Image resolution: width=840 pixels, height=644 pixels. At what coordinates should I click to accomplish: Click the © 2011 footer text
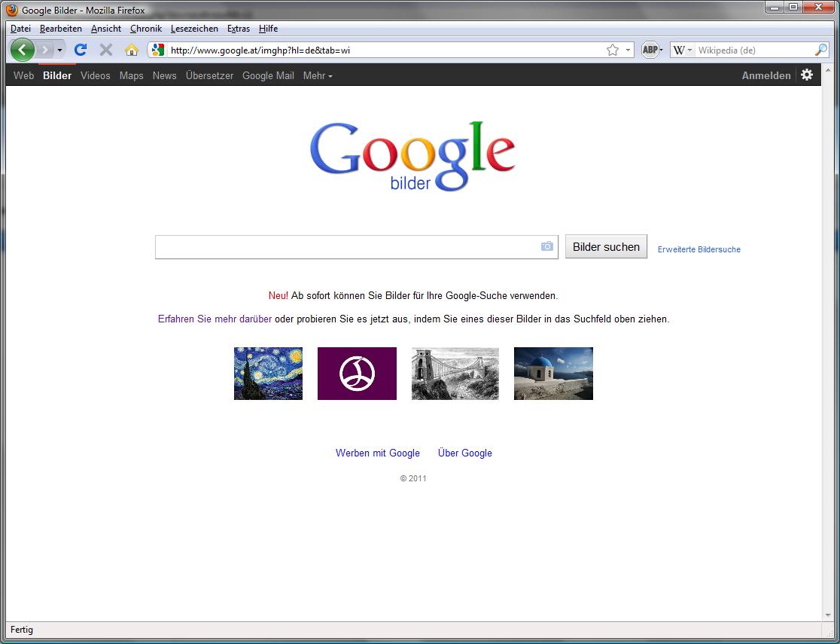(413, 478)
